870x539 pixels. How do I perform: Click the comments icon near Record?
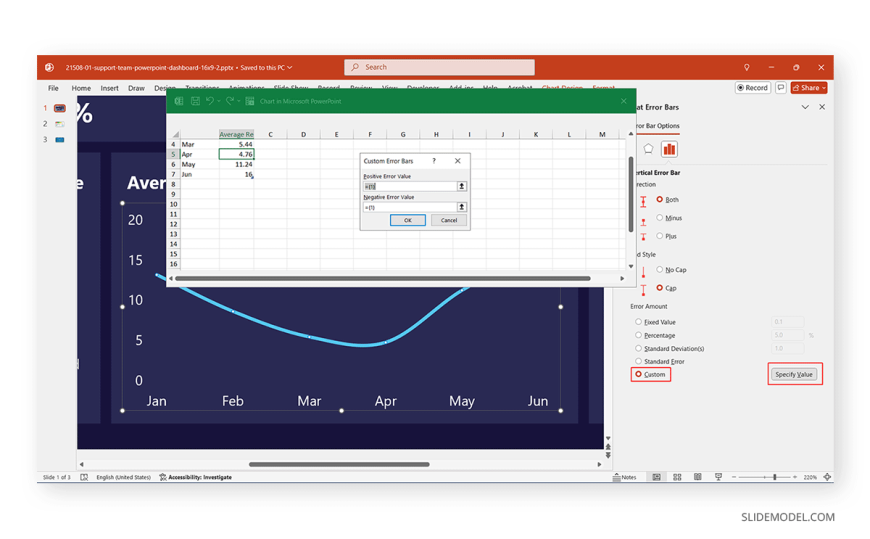pos(781,88)
